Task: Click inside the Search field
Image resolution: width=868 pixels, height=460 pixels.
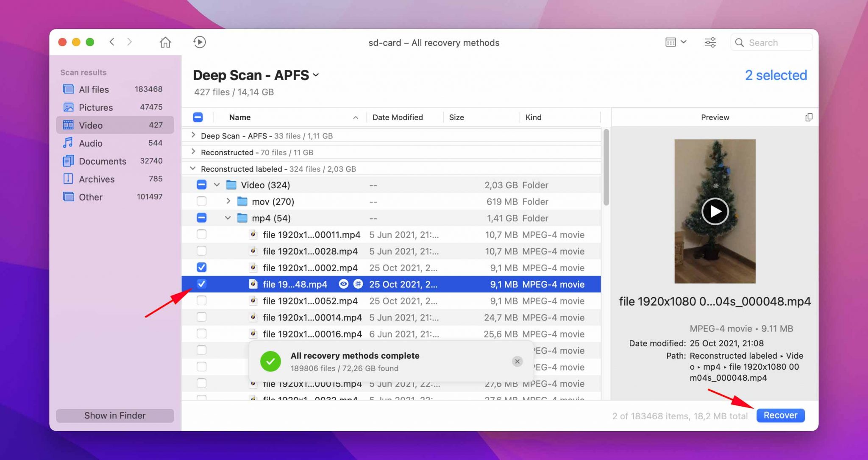Action: point(771,42)
